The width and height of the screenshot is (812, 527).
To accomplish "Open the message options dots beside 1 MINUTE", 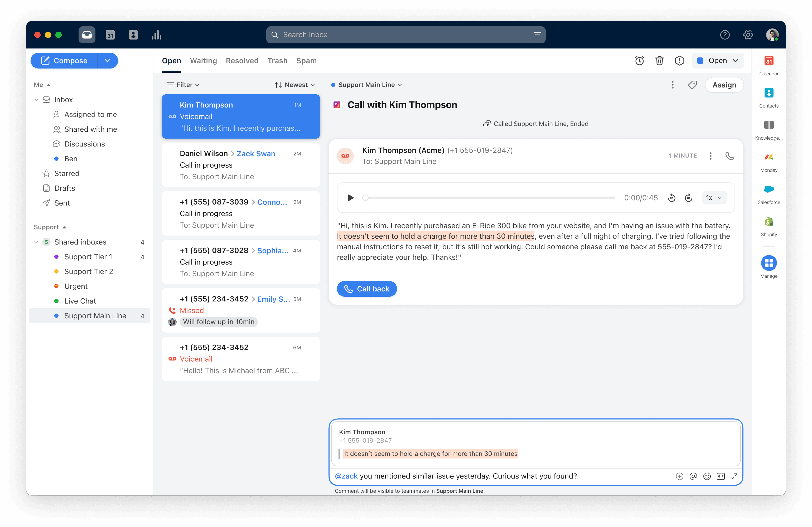I will 710,156.
